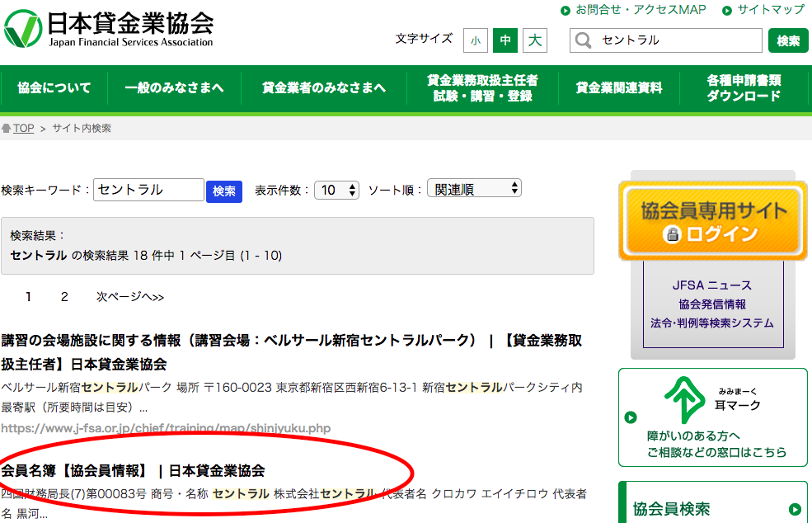Open 各種申請書類ダウンロード navigation menu
This screenshot has width=812, height=523.
coord(744,88)
